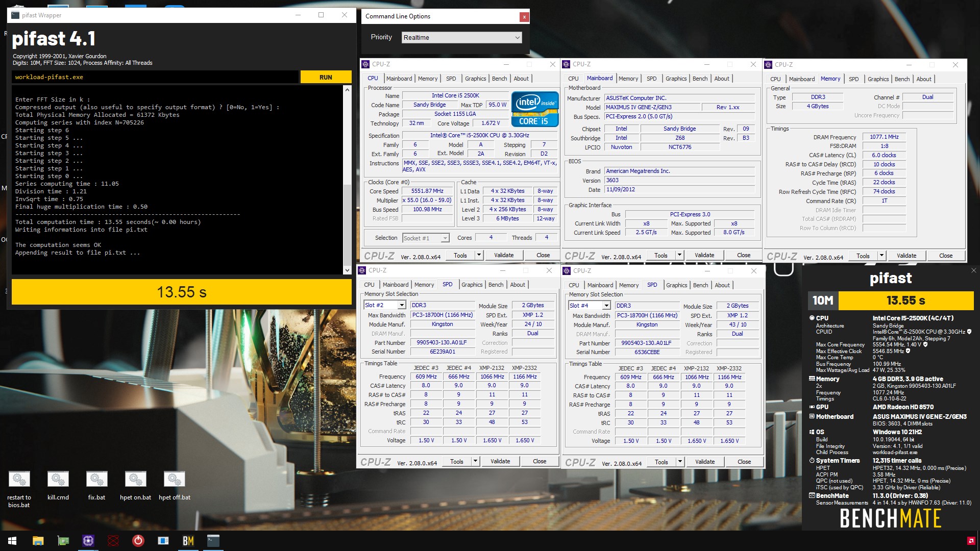Click the BenchMate 10M label
Viewport: 980px width, 551px height.
pos(823,300)
